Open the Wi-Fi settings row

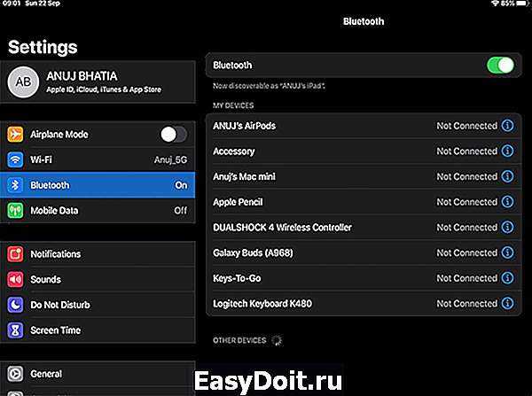click(98, 159)
